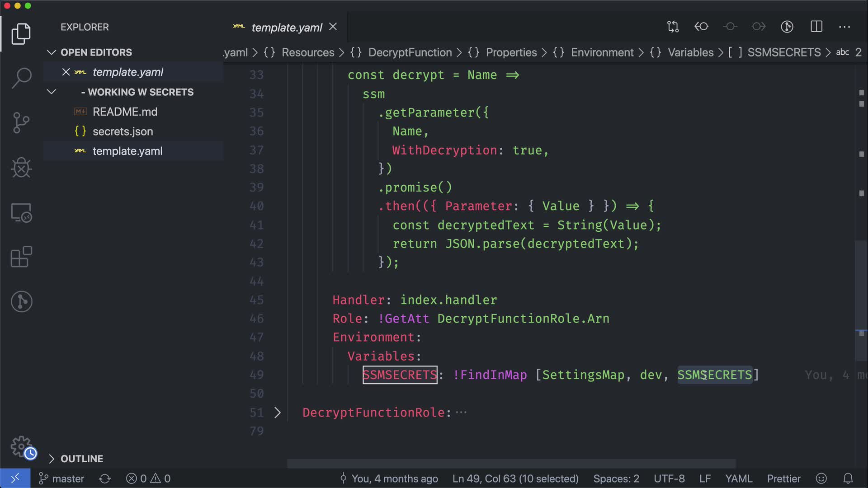868x488 pixels.
Task: Click the Split Editor Right icon
Action: pyautogui.click(x=816, y=27)
